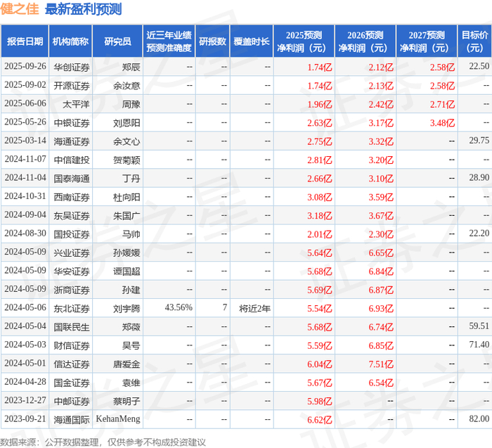Click coverage duration 将近2年
492x448 pixels.
point(254,308)
